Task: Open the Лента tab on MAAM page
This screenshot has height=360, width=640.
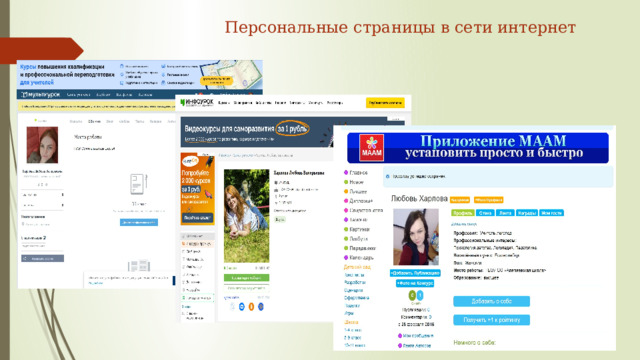Action: coord(505,213)
